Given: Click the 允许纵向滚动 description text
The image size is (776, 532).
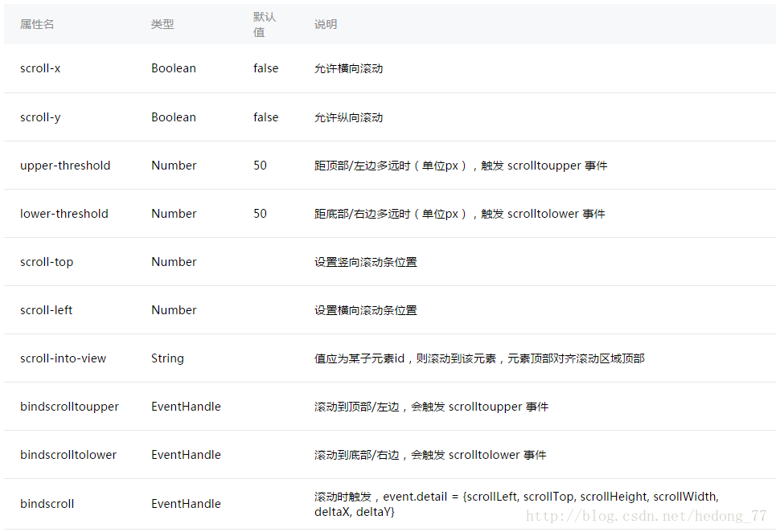Looking at the screenshot, I should pos(348,117).
